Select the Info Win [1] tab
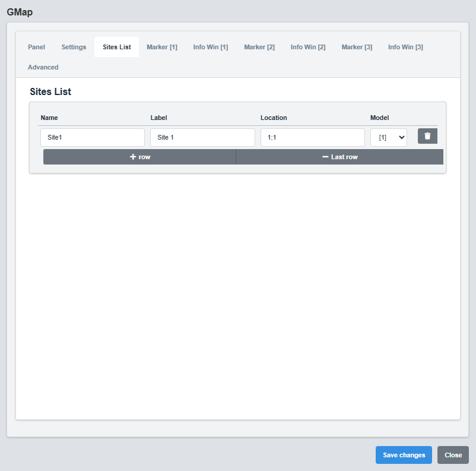 click(x=210, y=47)
